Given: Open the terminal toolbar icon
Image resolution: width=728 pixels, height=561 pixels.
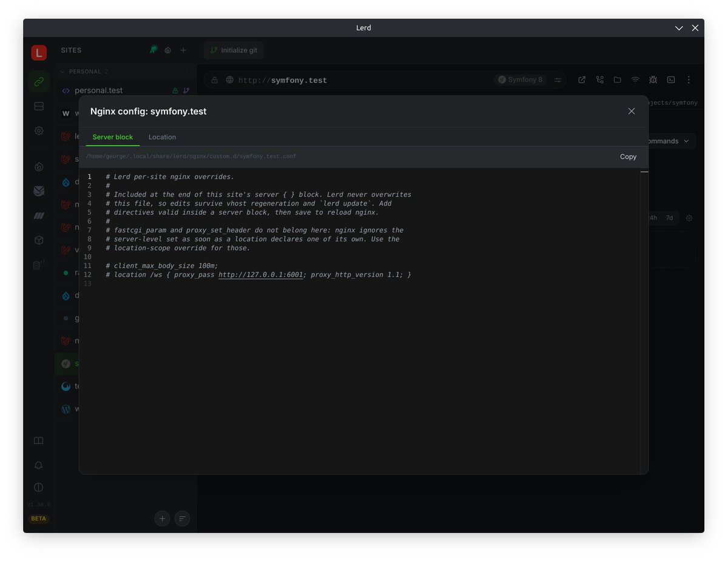Looking at the screenshot, I should coord(671,79).
